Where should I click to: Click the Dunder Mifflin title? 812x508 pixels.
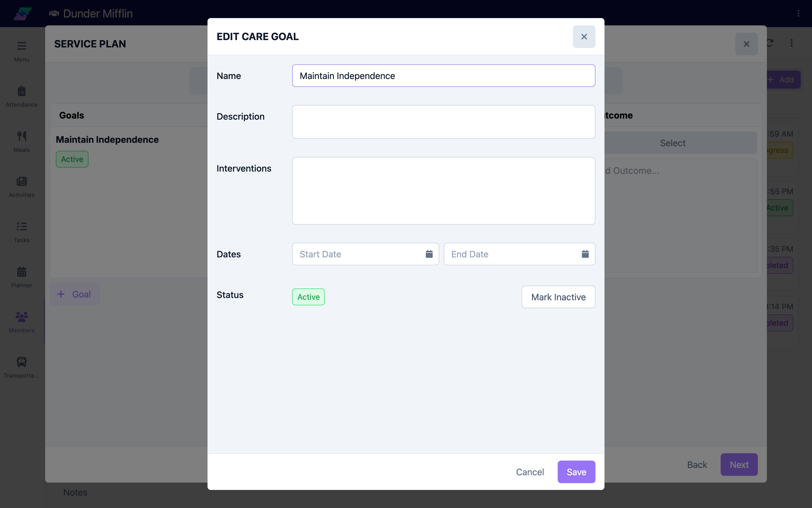(x=98, y=14)
